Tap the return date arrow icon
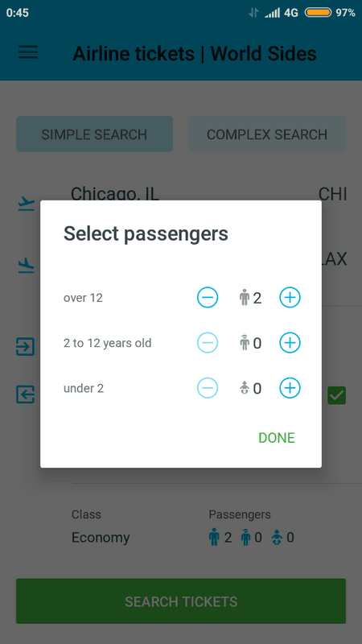 pos(26,394)
